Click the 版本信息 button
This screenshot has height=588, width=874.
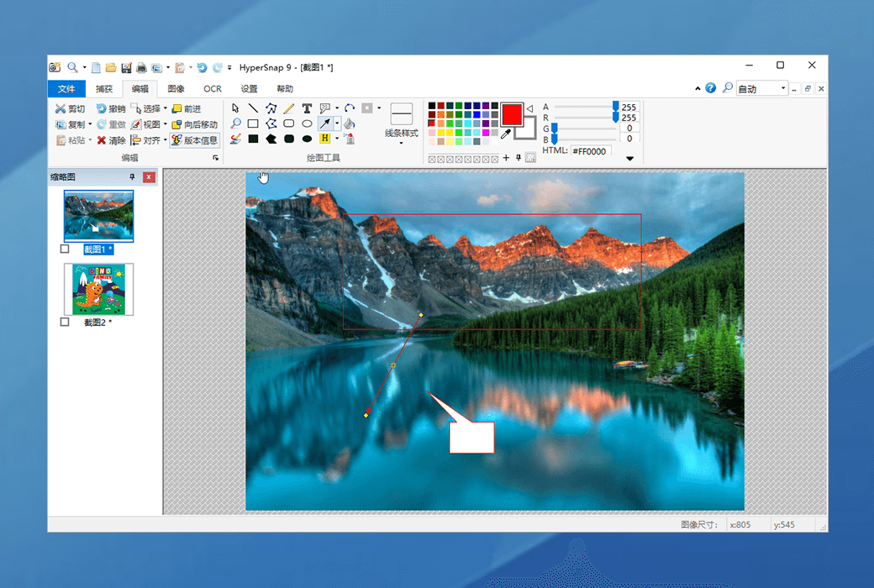[x=194, y=140]
